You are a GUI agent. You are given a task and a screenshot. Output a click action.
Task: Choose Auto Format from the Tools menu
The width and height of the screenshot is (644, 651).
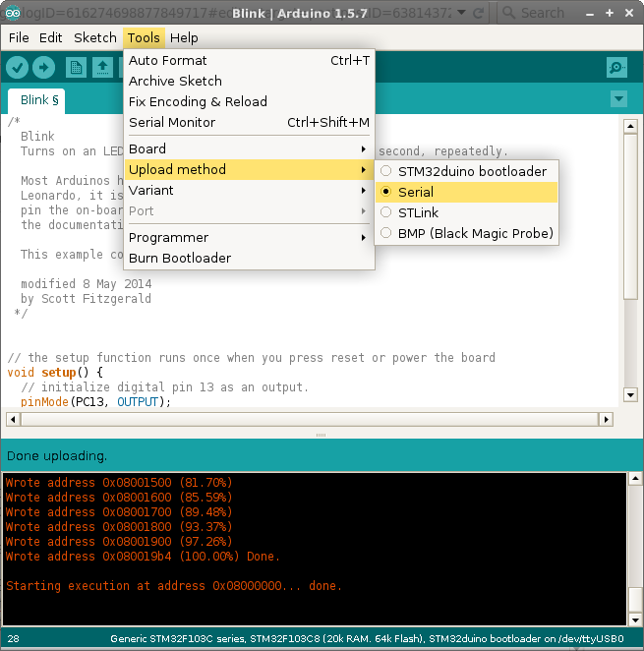pyautogui.click(x=249, y=60)
